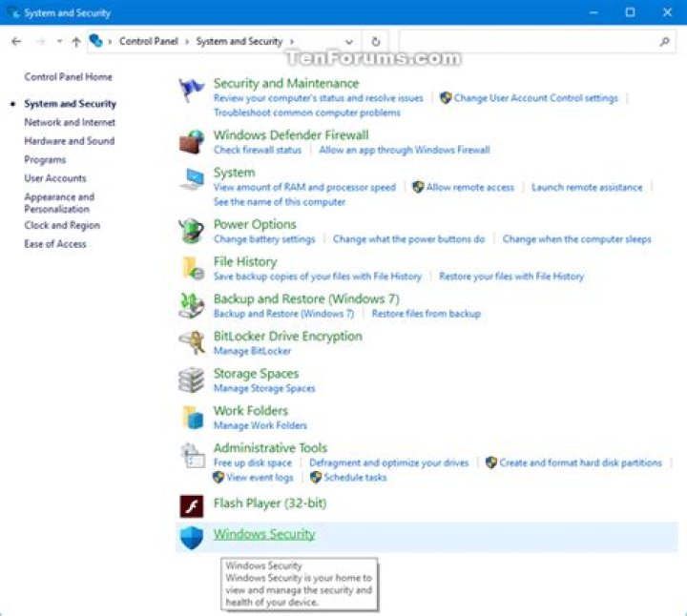Click the Windows Defender Firewall brick-wall icon
The height and width of the screenshot is (616, 687).
[192, 142]
